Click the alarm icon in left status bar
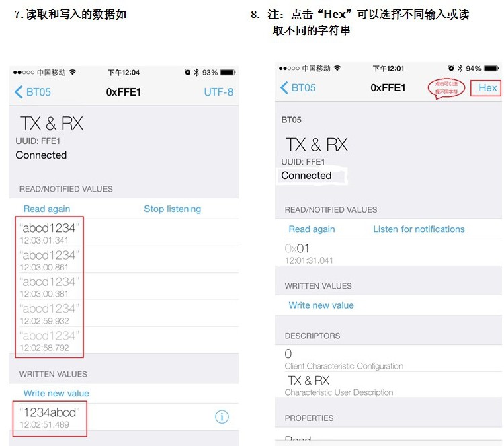This screenshot has height=446, width=504. 187,73
